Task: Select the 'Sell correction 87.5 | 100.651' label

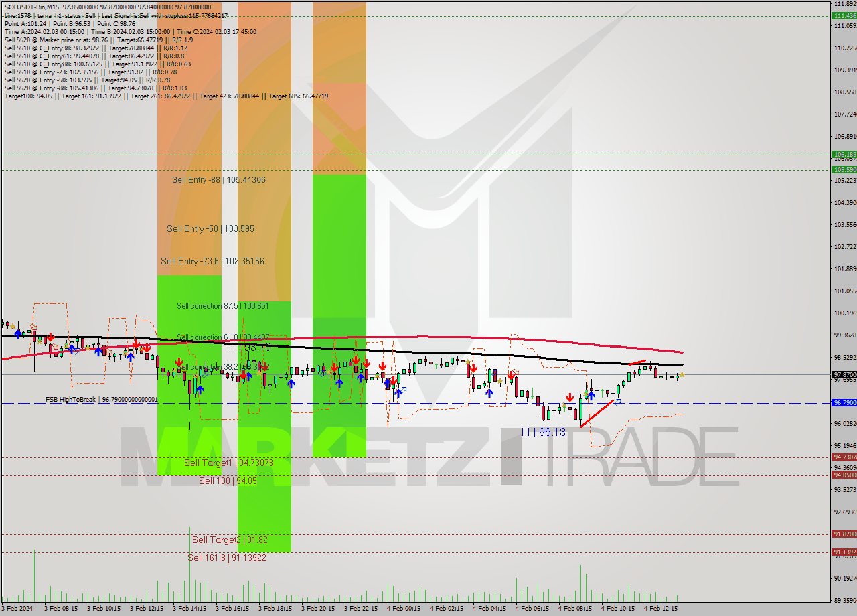Action: coord(223,306)
